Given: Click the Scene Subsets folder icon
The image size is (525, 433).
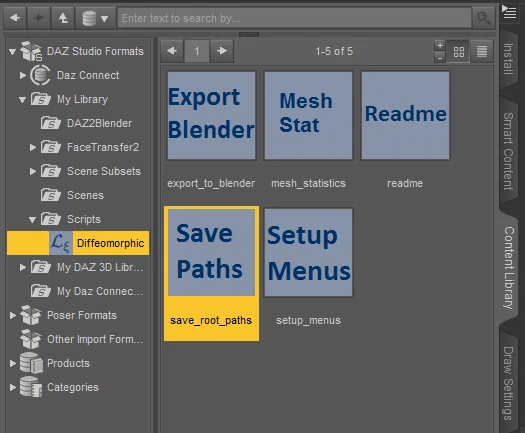Looking at the screenshot, I should coord(51,171).
